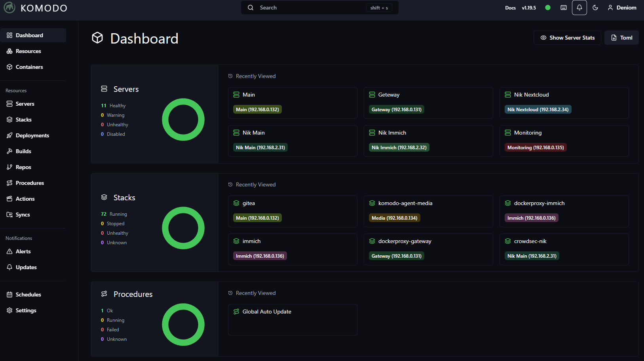
Task: Toggle dark mode with moon icon
Action: tap(595, 8)
